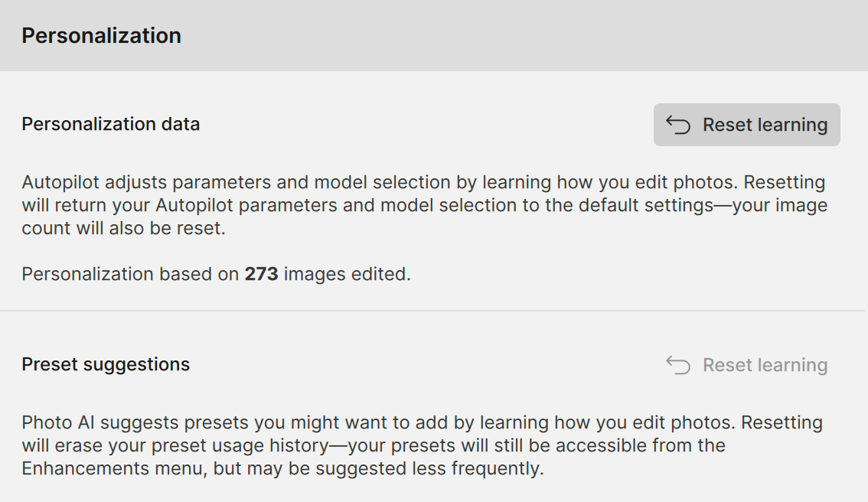Click the 'Enhancements menu' text
Screen dimensions: 868x502
[113, 468]
